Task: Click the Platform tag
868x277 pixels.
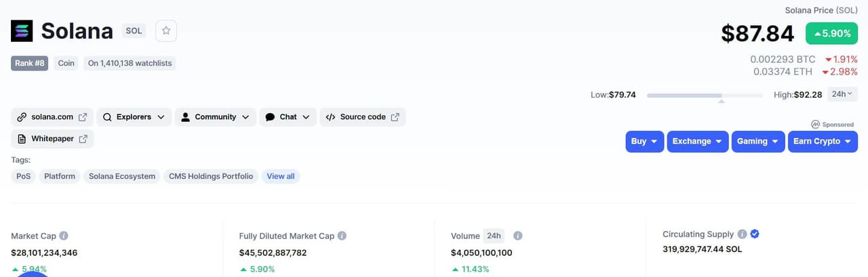Action: pos(60,176)
